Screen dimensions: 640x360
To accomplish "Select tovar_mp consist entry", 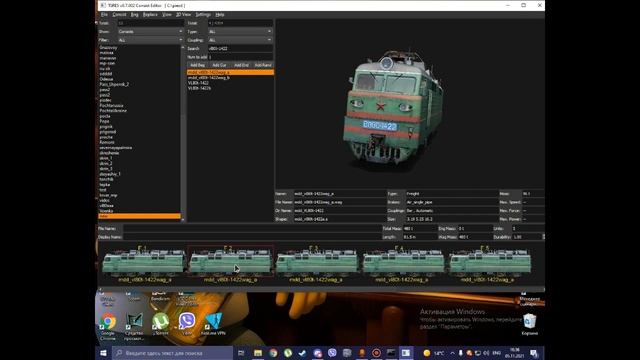I will tap(108, 195).
